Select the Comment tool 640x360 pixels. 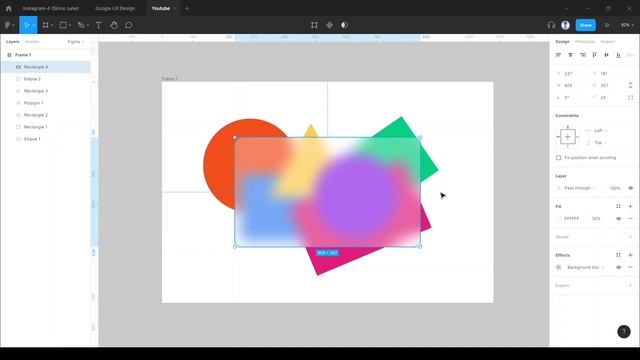pyautogui.click(x=129, y=25)
